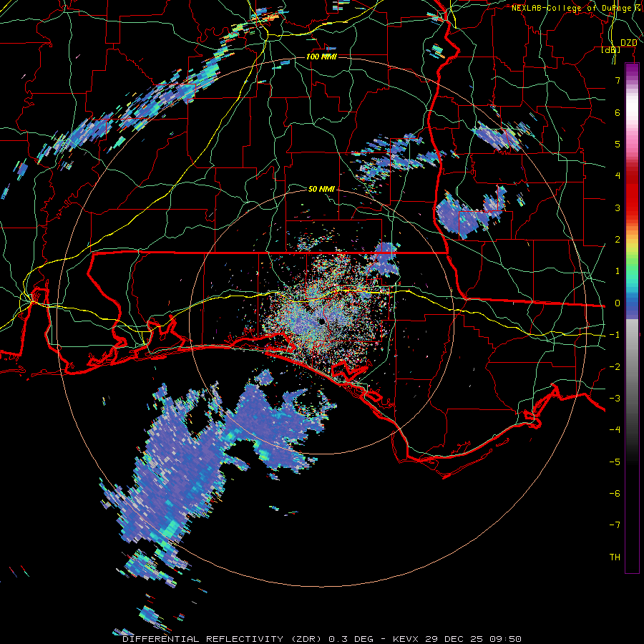Click the "-5" value on the scale
The image size is (644, 644).
615,462
